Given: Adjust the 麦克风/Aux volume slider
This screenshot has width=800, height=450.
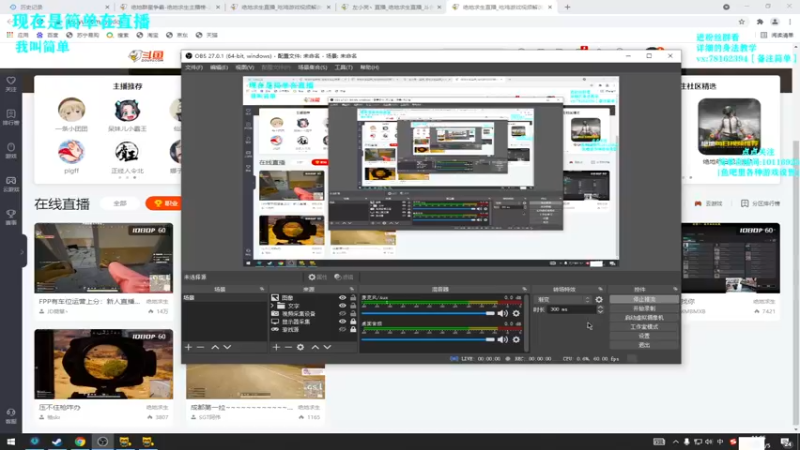Looking at the screenshot, I should pos(428,313).
